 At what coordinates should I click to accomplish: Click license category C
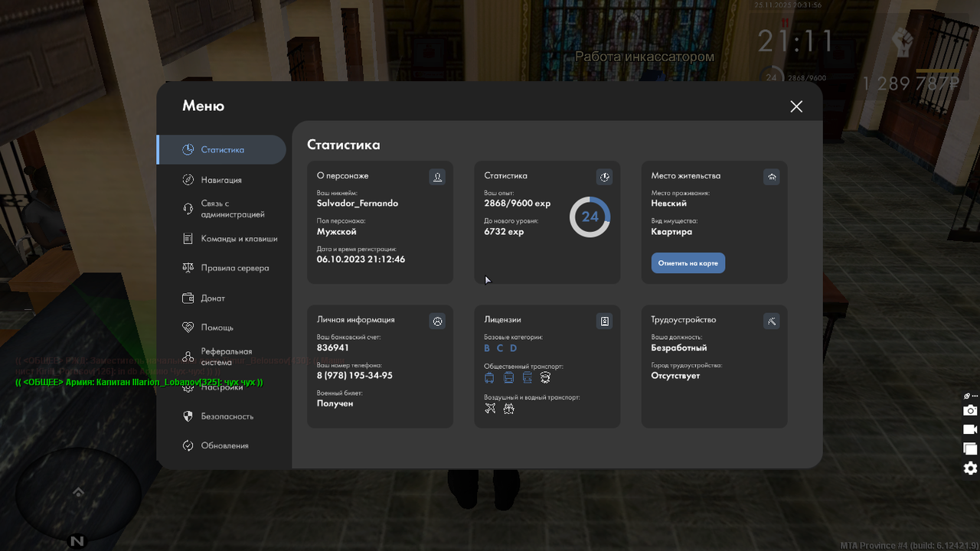pyautogui.click(x=500, y=348)
